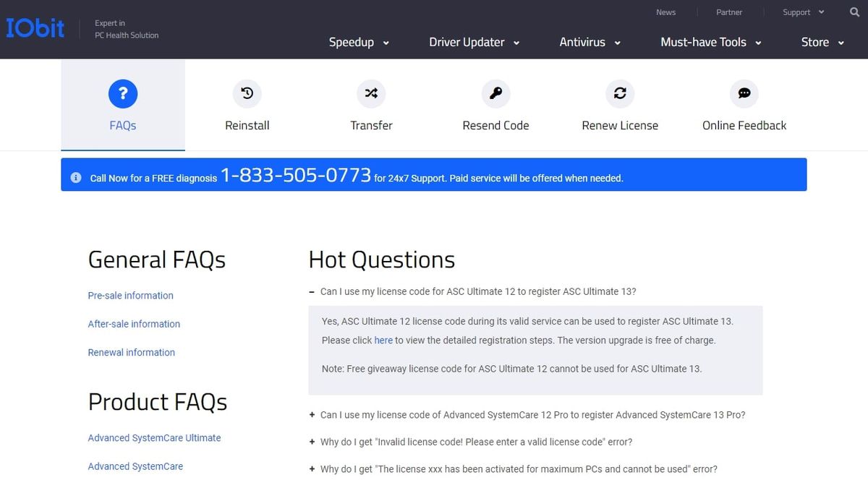Click the 'here' link for registration steps
The height and width of the screenshot is (488, 868).
383,340
